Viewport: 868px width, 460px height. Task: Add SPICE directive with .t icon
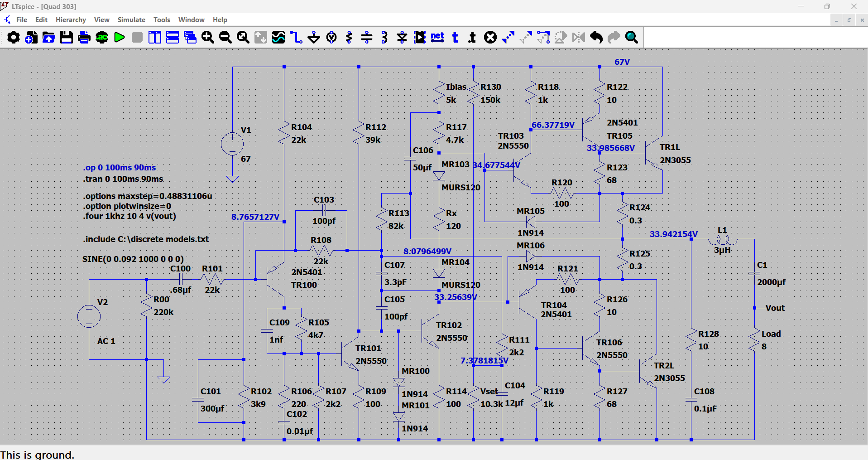click(x=472, y=37)
